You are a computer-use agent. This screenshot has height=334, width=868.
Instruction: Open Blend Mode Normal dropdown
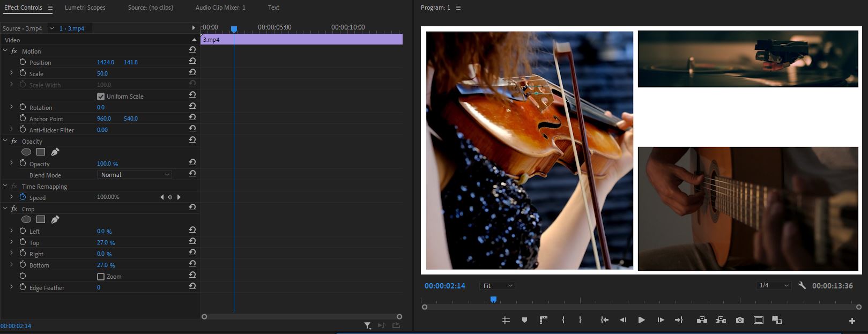pyautogui.click(x=135, y=175)
